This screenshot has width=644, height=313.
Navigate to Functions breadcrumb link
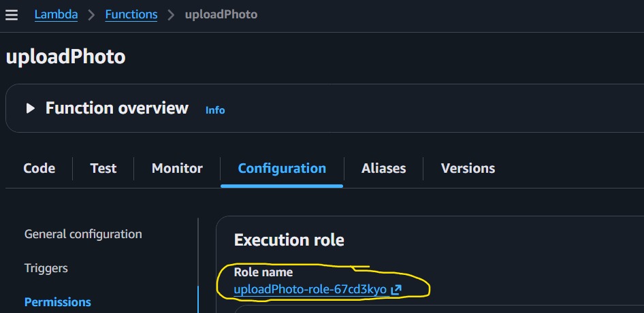131,14
